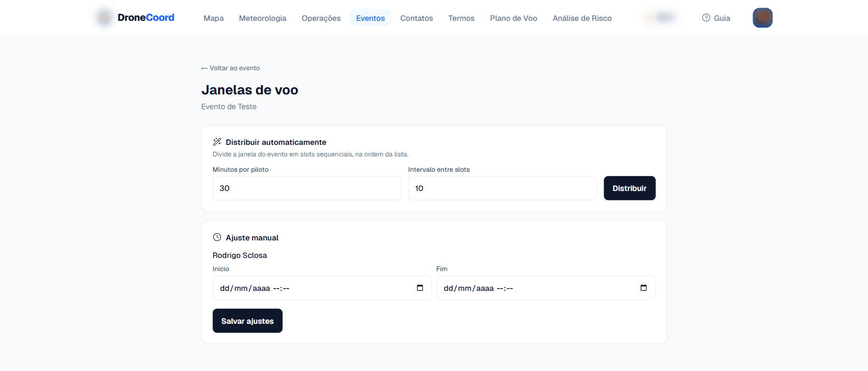Screen dimensions: 868x371
Task: Open the Meteorologia section
Action: tap(263, 18)
